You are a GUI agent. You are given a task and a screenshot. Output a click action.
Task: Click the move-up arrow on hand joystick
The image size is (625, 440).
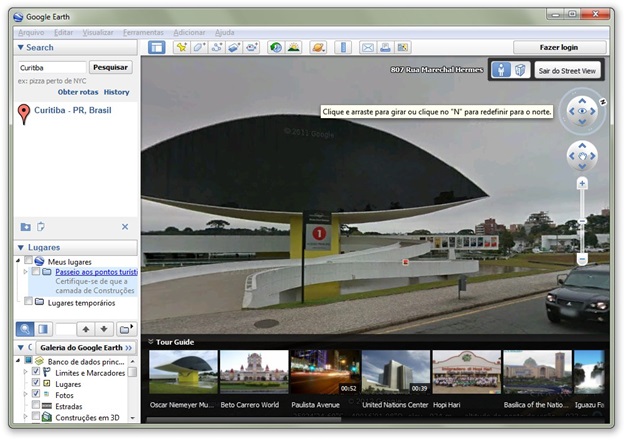[582, 146]
